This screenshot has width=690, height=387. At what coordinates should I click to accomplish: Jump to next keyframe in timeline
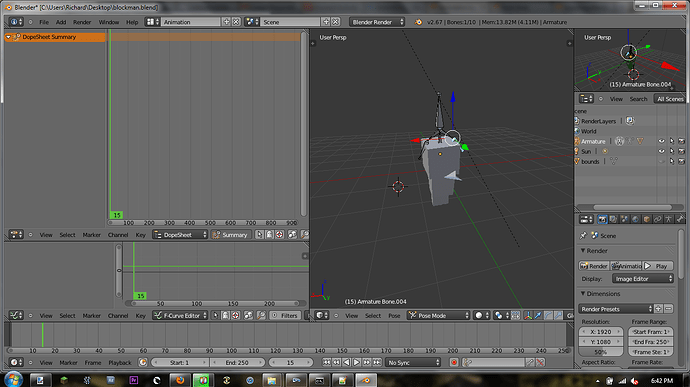pos(367,362)
